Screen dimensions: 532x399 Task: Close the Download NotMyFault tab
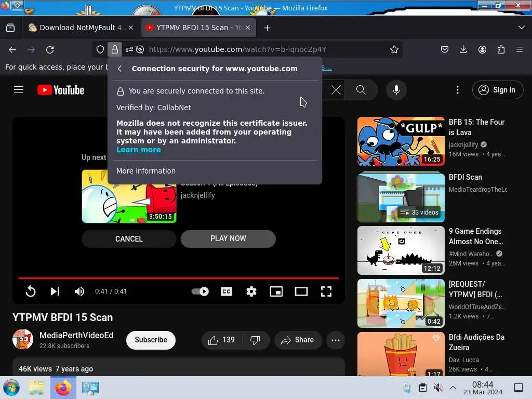click(131, 28)
